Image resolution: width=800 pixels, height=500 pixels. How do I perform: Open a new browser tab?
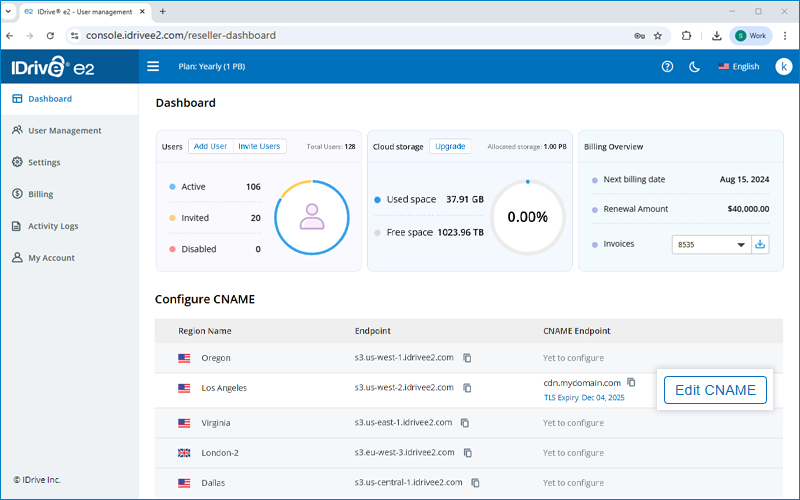[x=163, y=12]
